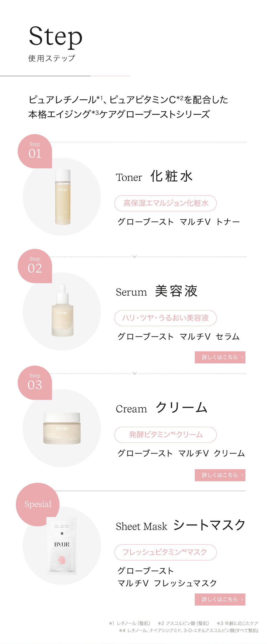Viewport: 267px width, 644px height.
Task: Click the ハリ・ツヤ・うるおい美容液 pill label
Action: (166, 318)
